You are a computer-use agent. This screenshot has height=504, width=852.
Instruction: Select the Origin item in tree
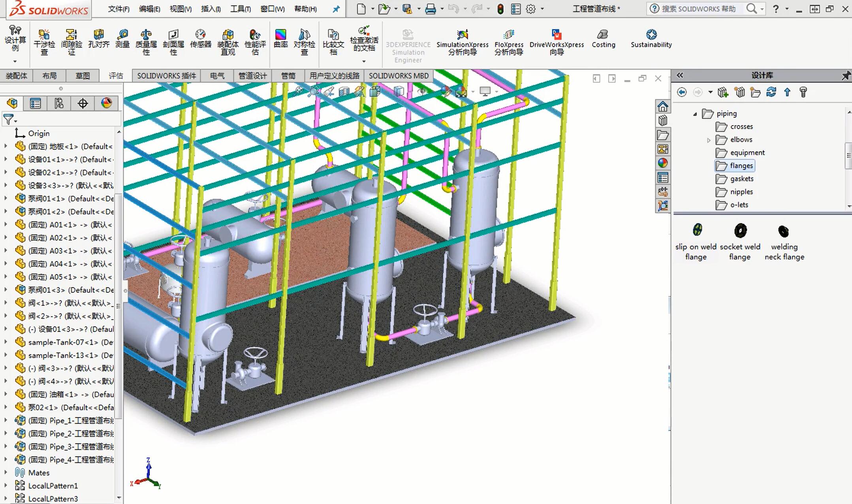(x=32, y=133)
